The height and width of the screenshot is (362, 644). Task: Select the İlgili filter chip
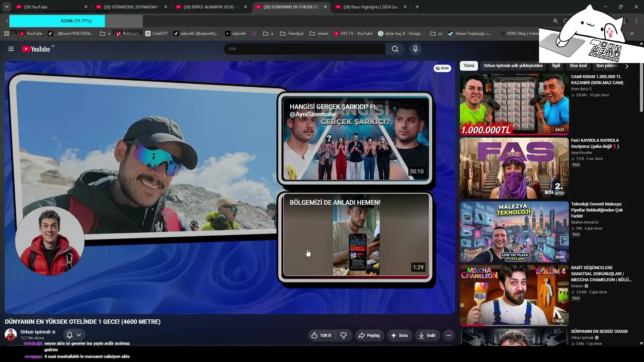coord(556,66)
